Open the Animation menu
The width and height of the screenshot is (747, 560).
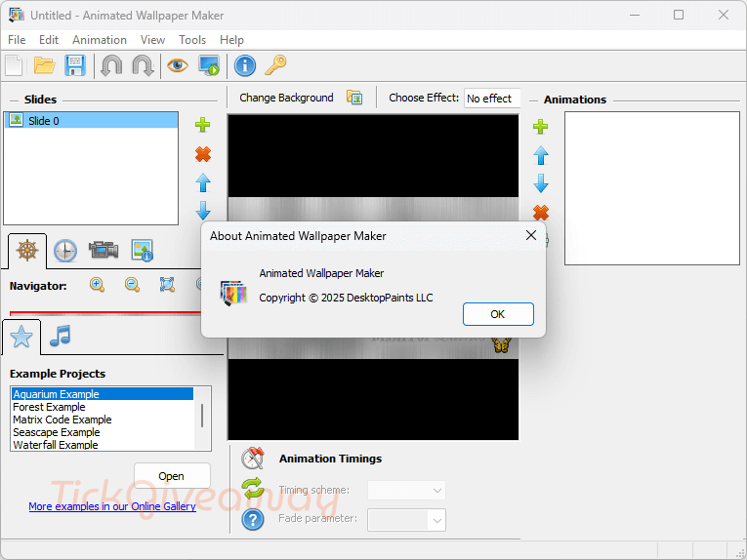(x=100, y=40)
